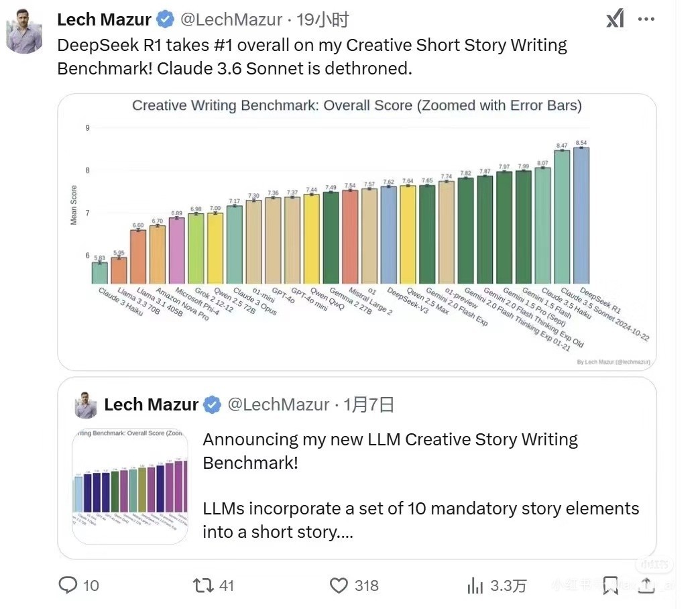Viewport: 700px width, 609px height.
Task: Click the DeepSeek R1 bar in chart
Action: (581, 215)
